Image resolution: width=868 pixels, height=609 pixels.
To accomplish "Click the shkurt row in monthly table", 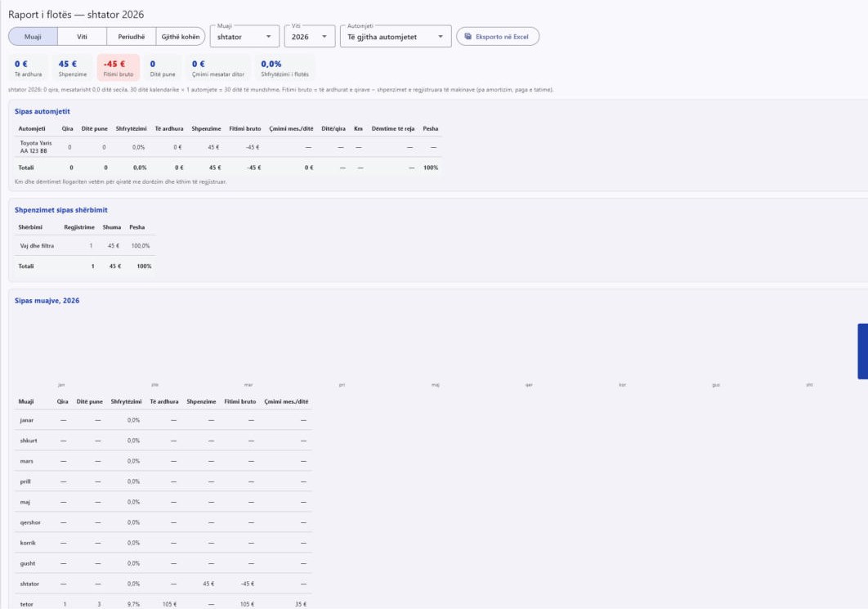I will 163,441.
